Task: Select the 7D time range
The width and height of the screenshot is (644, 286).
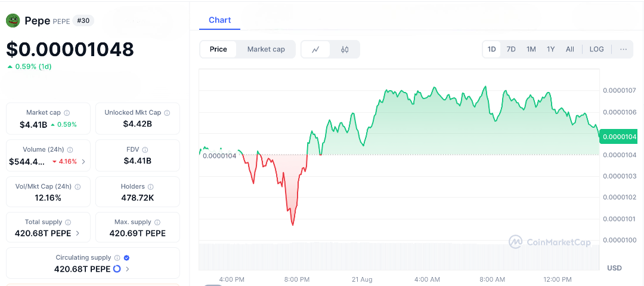Action: [511, 50]
